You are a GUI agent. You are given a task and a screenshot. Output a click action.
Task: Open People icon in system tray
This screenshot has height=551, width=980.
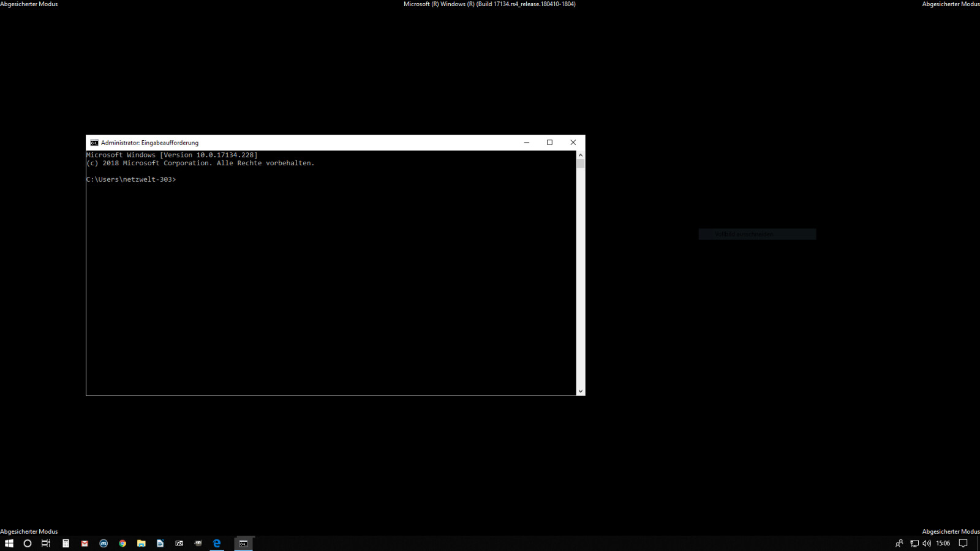coord(899,543)
